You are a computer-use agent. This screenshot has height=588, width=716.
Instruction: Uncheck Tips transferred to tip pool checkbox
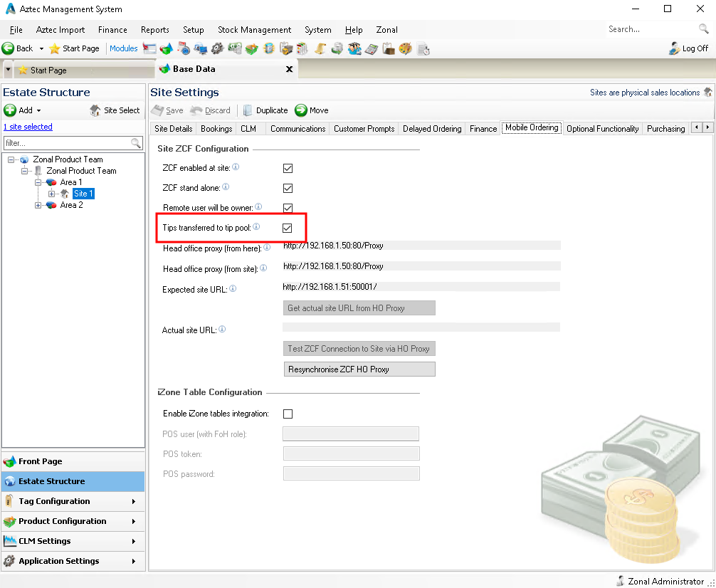pos(288,228)
